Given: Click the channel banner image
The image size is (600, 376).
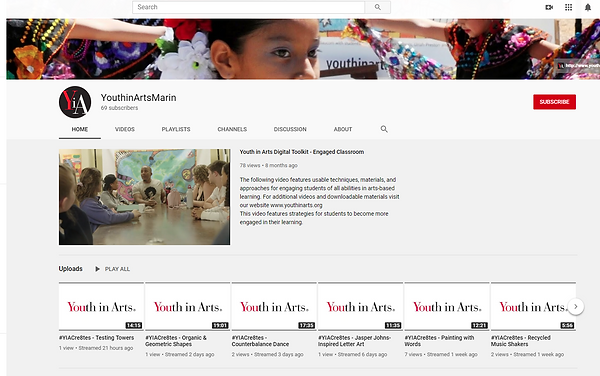Looking at the screenshot, I should coord(303,49).
